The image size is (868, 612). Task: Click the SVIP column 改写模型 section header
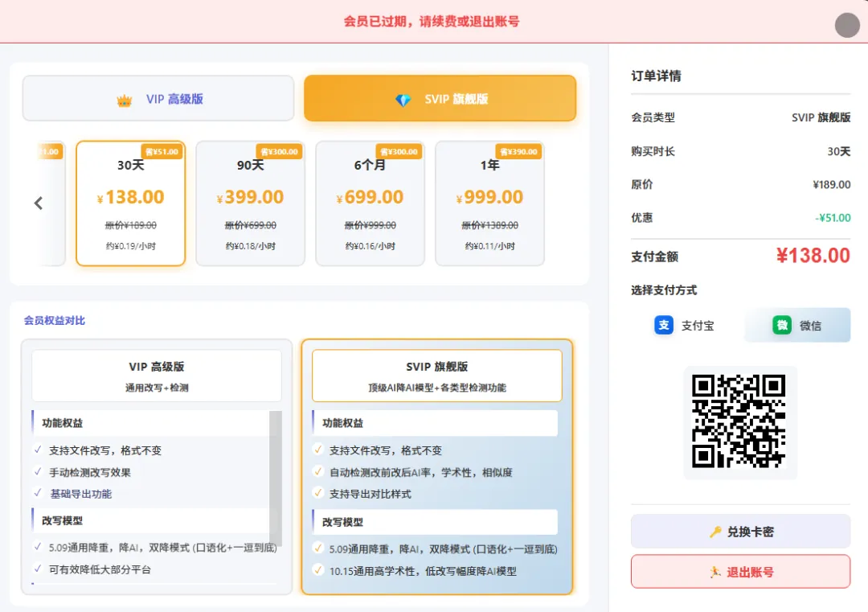435,522
